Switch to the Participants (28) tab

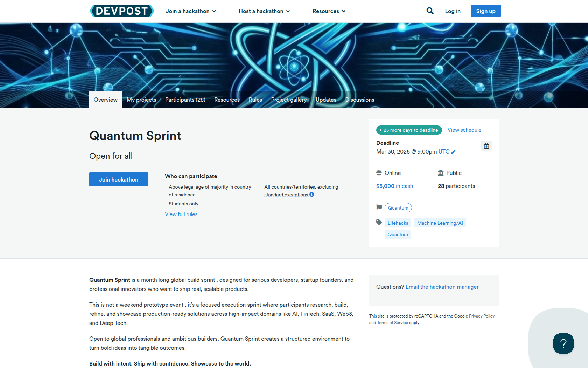click(185, 100)
